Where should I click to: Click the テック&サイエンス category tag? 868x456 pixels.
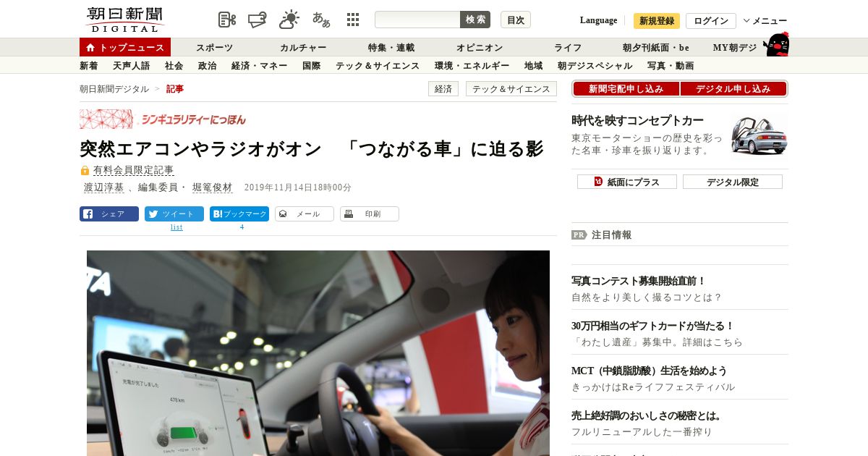click(x=511, y=89)
